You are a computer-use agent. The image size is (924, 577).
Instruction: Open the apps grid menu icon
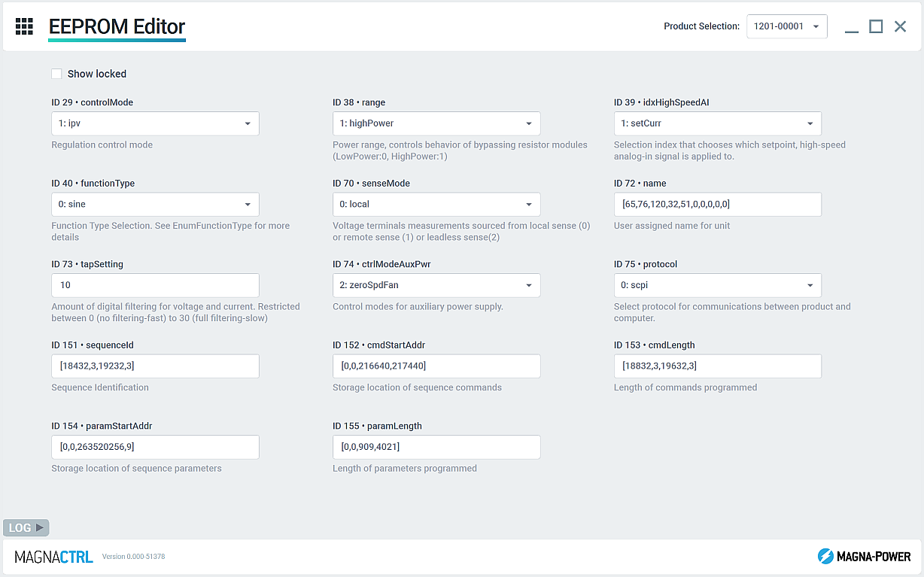(24, 26)
